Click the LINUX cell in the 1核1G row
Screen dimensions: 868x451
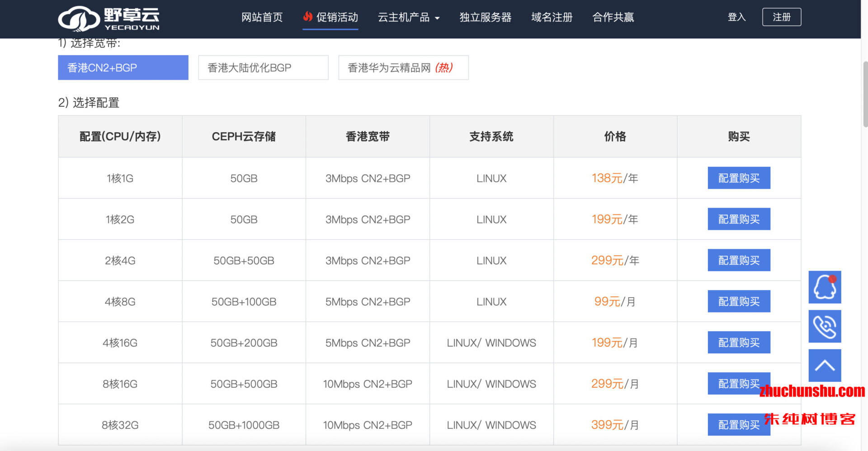coord(491,178)
